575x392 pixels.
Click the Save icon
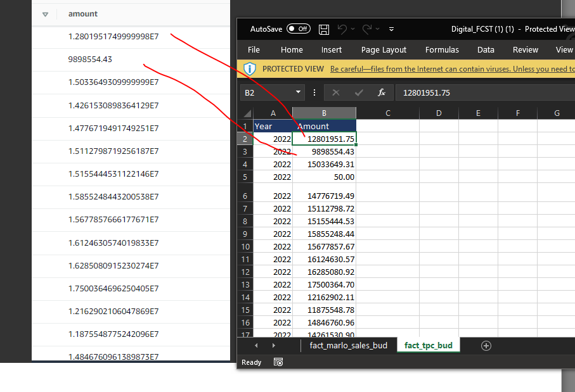point(323,28)
